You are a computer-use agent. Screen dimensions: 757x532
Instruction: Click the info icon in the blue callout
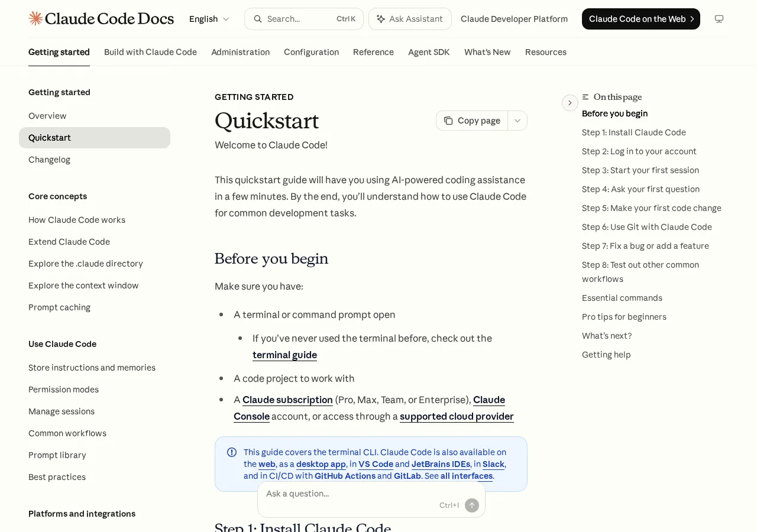point(232,452)
